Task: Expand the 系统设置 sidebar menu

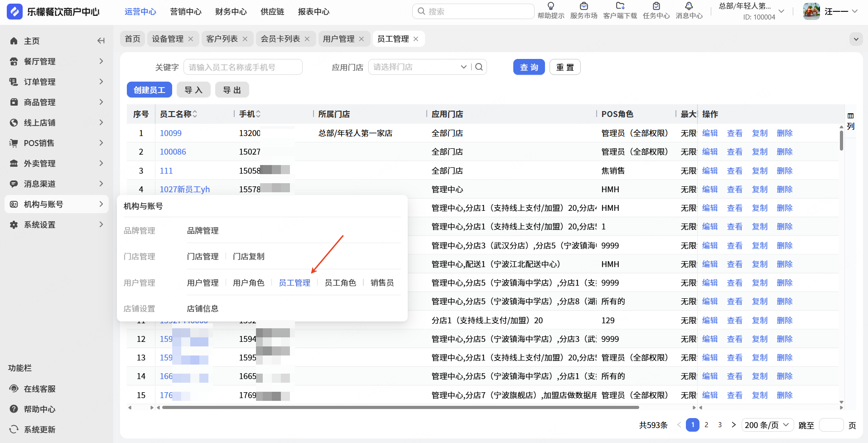Action: (101, 224)
